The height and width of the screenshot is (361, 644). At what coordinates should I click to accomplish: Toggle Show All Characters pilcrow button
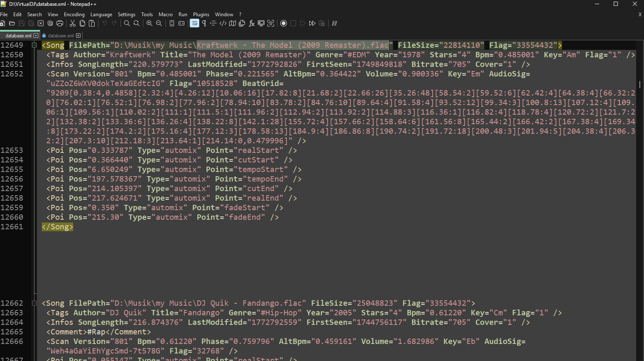[204, 24]
